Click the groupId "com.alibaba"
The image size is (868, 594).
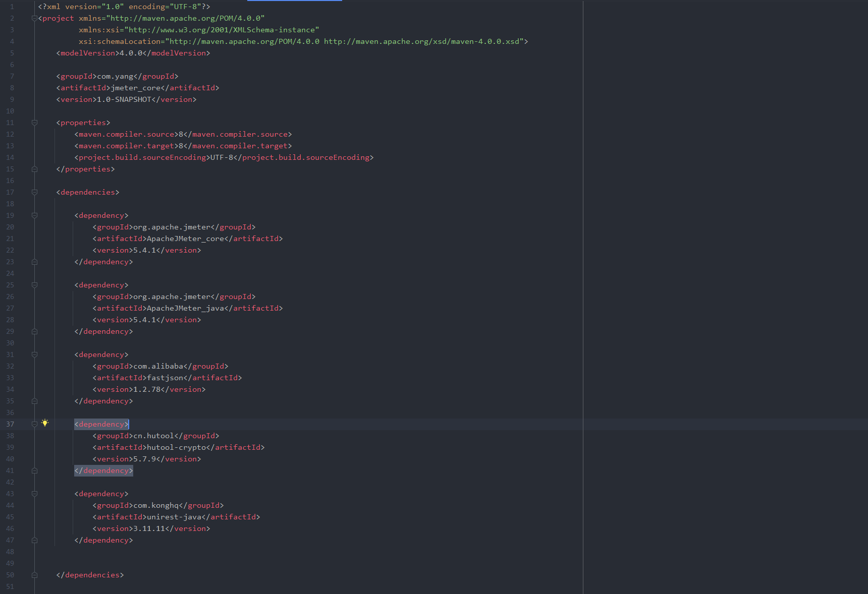point(158,366)
